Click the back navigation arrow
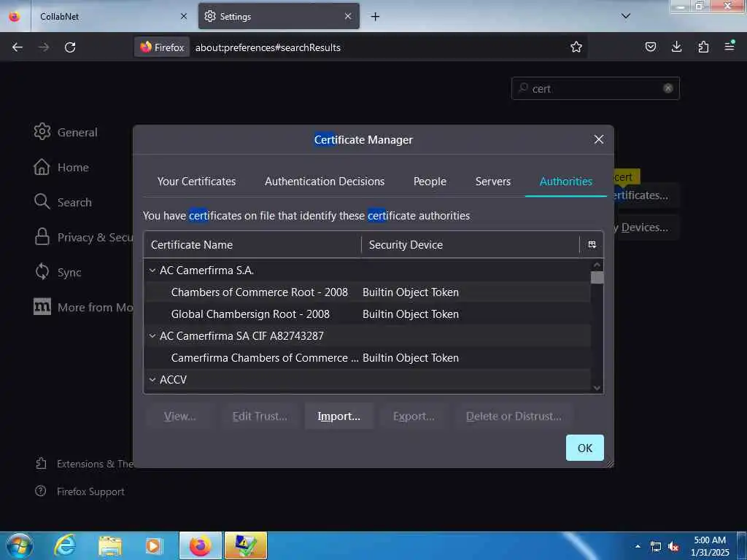This screenshot has height=560, width=747. pyautogui.click(x=18, y=47)
